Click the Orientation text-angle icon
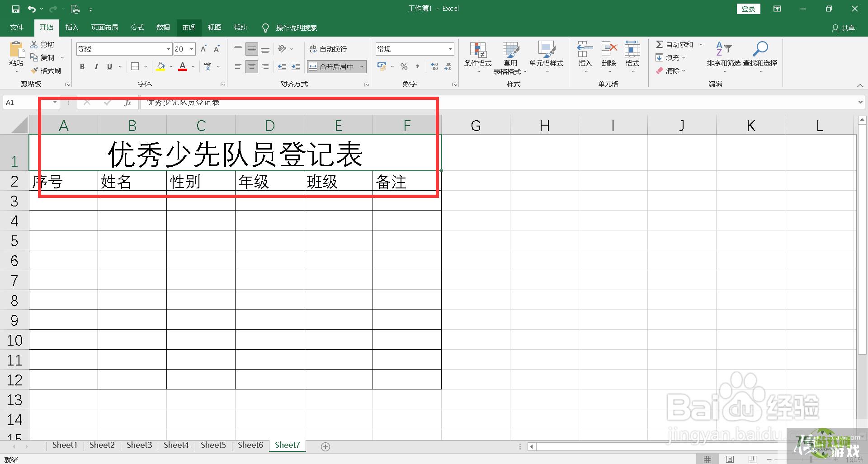This screenshot has width=868, height=464. [x=282, y=49]
